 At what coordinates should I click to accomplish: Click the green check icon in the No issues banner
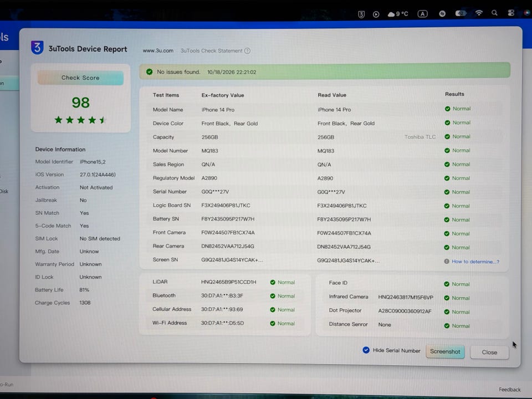[149, 72]
